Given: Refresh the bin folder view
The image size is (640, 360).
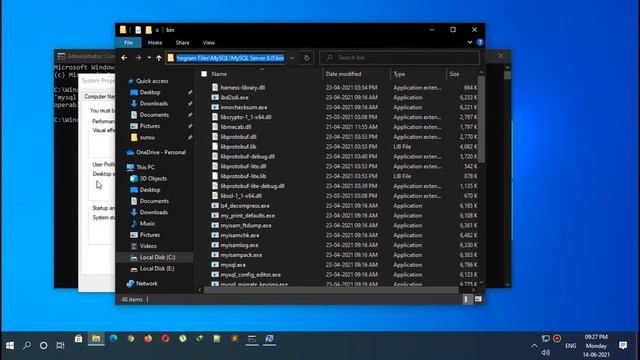Looking at the screenshot, I should [307, 58].
